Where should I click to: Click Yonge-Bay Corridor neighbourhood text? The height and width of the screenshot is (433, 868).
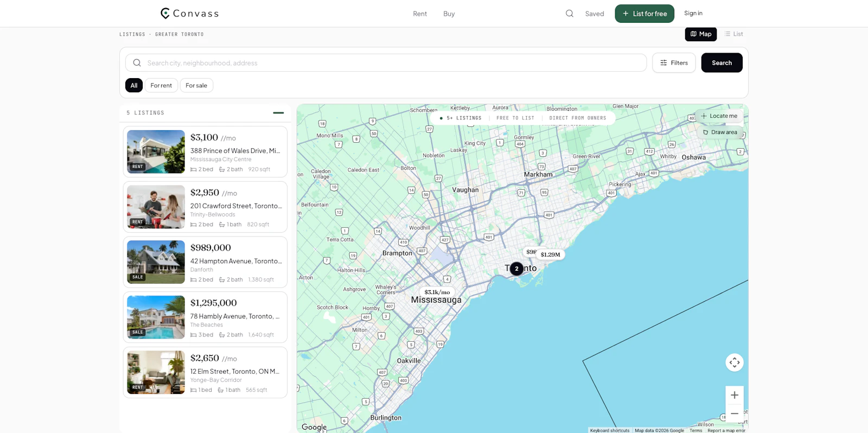coord(216,380)
